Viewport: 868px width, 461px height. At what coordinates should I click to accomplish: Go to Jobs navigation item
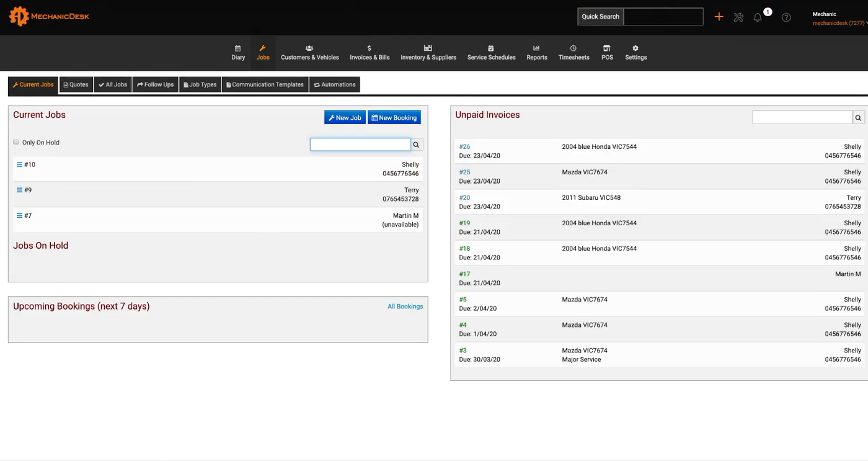coord(263,53)
